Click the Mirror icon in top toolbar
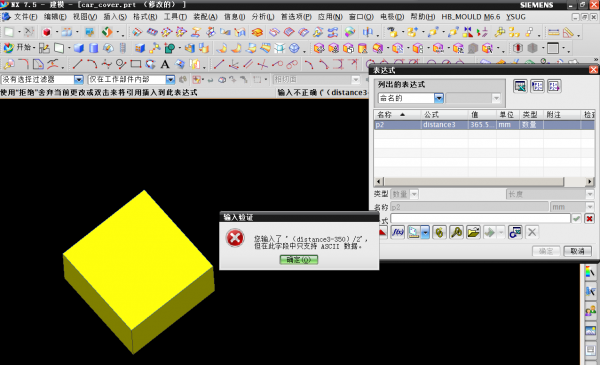 pyautogui.click(x=467, y=32)
